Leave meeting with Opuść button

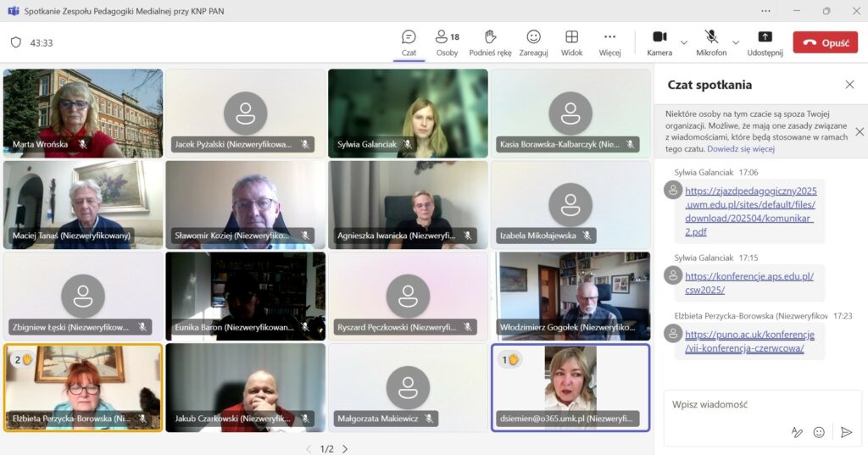coord(826,42)
